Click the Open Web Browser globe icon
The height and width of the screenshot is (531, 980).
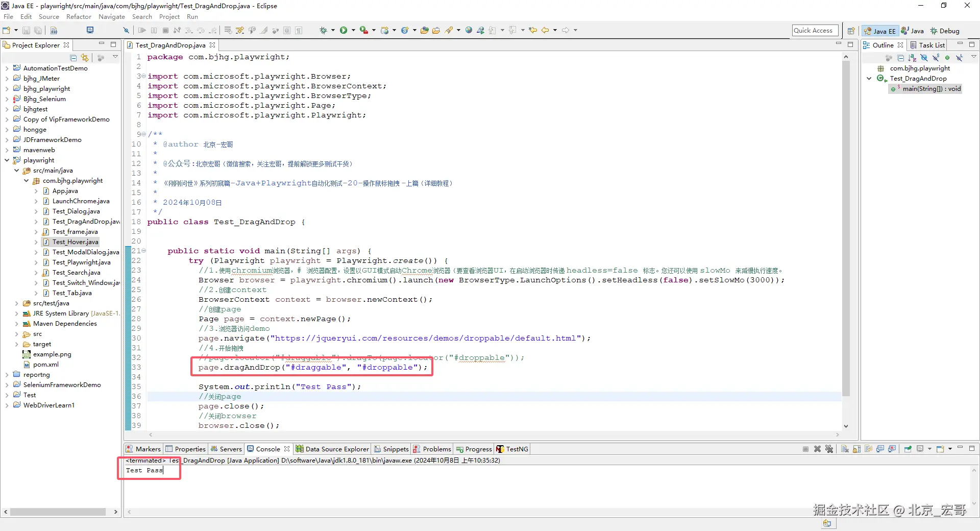(469, 30)
